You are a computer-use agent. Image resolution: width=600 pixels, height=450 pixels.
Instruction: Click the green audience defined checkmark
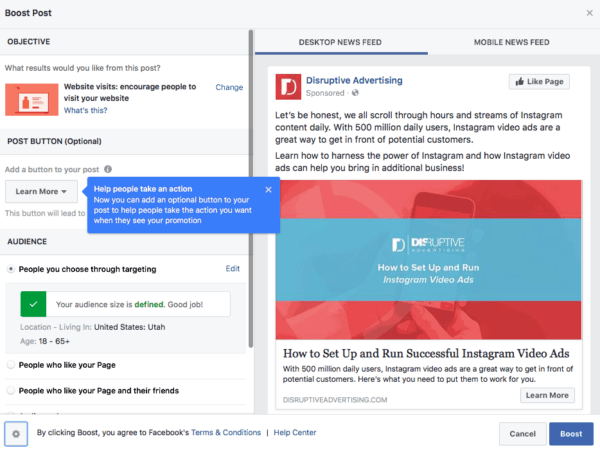pos(33,304)
